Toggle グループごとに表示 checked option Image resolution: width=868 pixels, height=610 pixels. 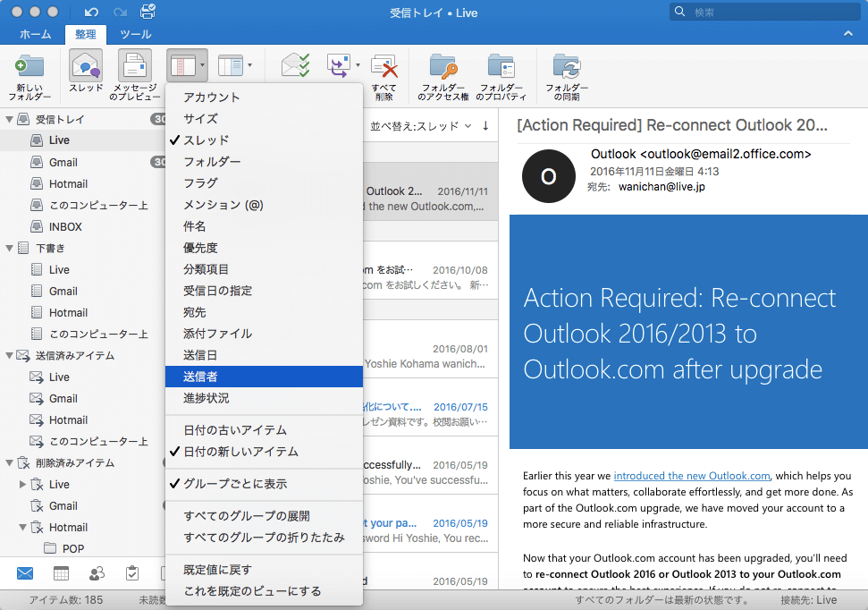coord(264,484)
